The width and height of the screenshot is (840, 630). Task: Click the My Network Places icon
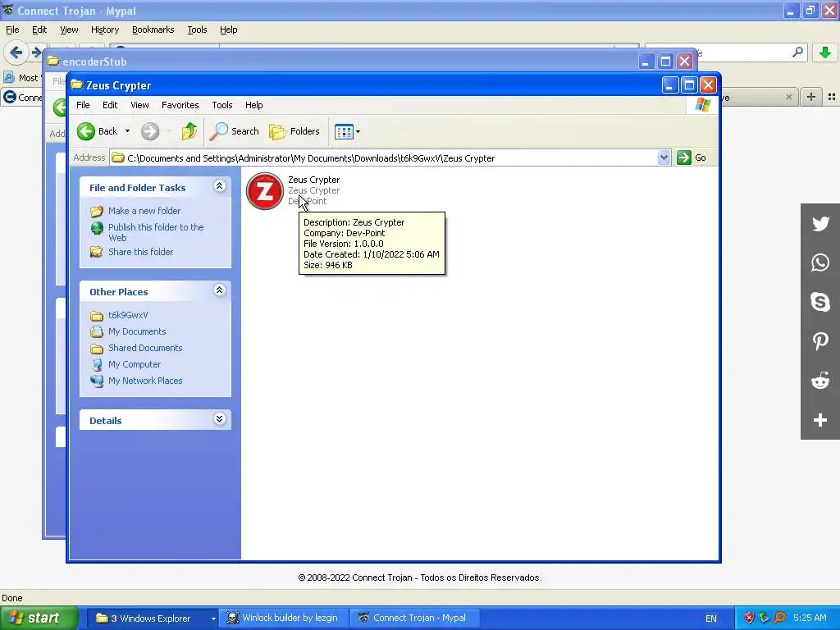click(97, 381)
